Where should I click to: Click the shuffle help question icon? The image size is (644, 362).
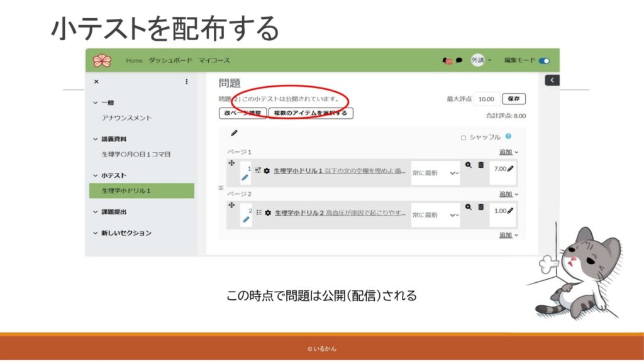point(508,136)
